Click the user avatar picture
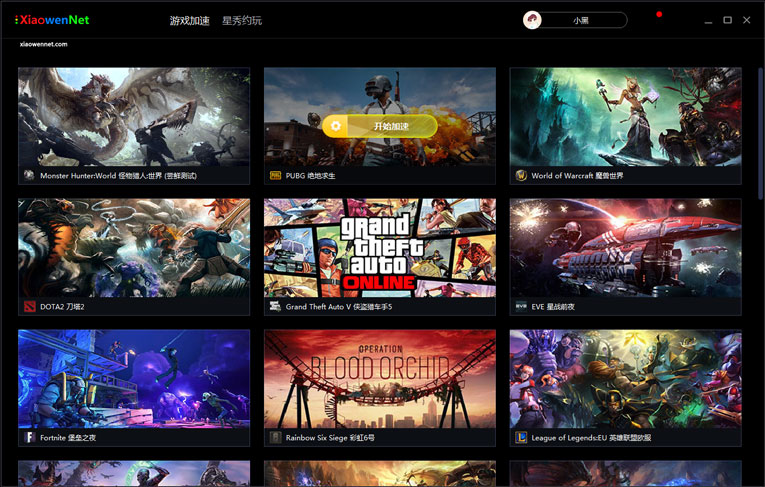This screenshot has height=487, width=765. click(x=533, y=20)
